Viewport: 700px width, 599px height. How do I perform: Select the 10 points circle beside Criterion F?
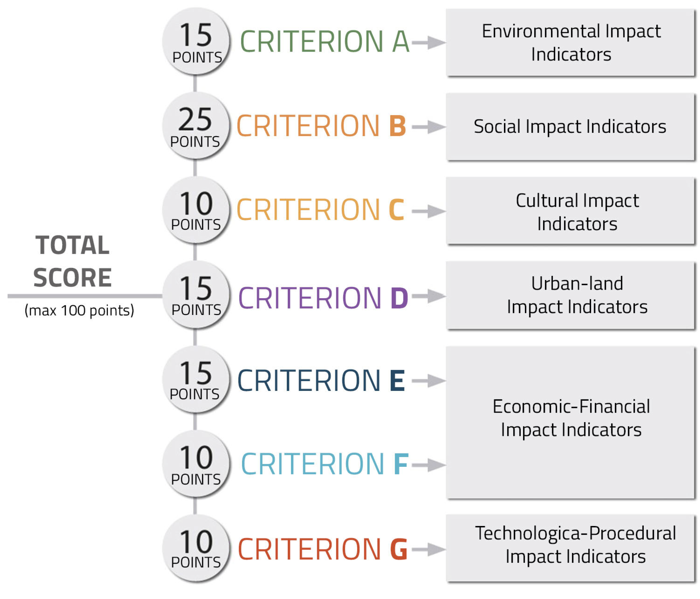[x=196, y=464]
